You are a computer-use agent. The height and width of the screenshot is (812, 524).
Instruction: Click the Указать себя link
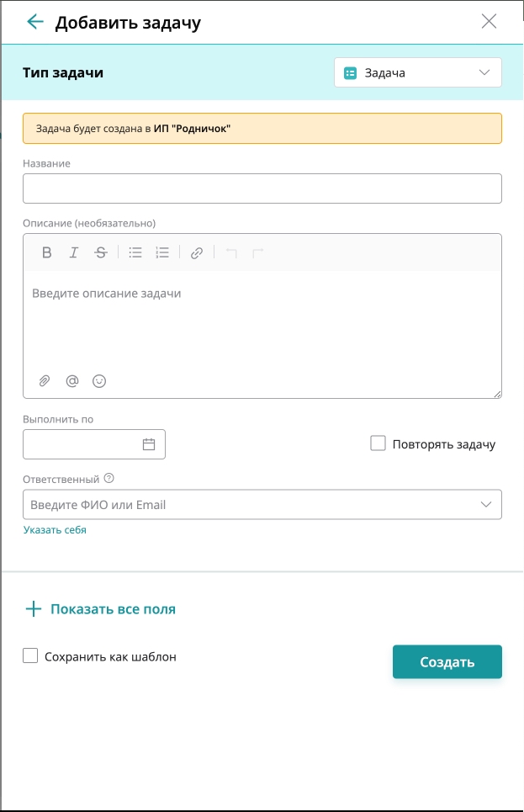[55, 530]
